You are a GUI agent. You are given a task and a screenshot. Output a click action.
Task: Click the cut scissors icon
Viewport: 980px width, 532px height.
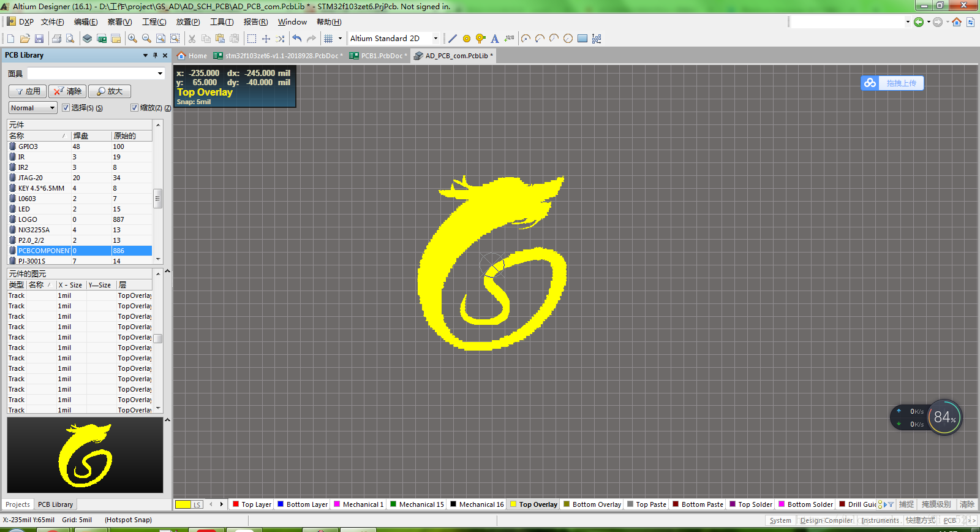(192, 39)
